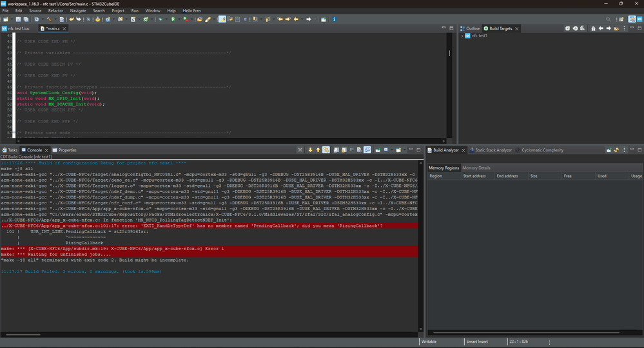Select the Build Targets tab
This screenshot has height=348, width=644.
[498, 28]
